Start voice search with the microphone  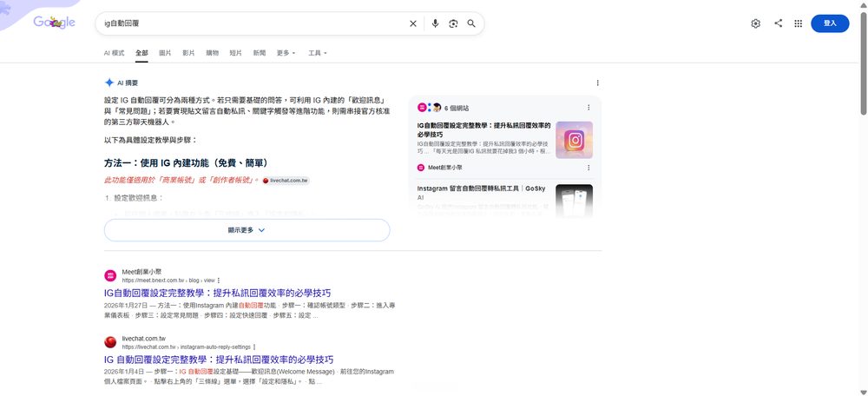click(435, 23)
